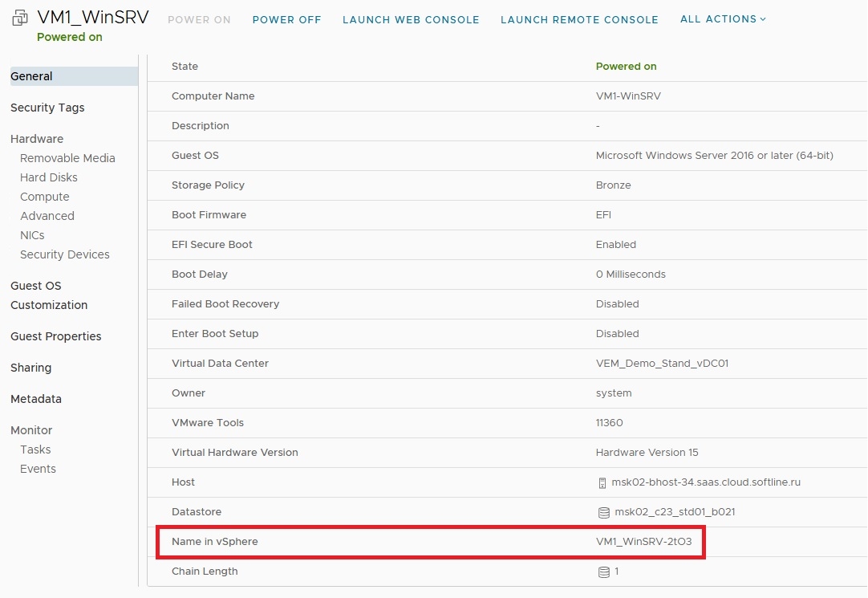Click the Host label

[x=183, y=482]
